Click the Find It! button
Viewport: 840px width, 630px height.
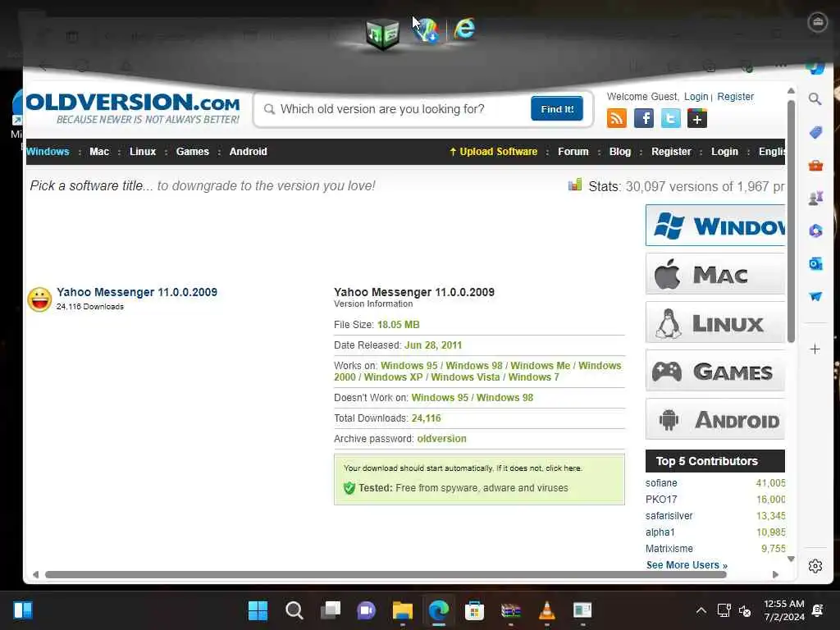557,109
